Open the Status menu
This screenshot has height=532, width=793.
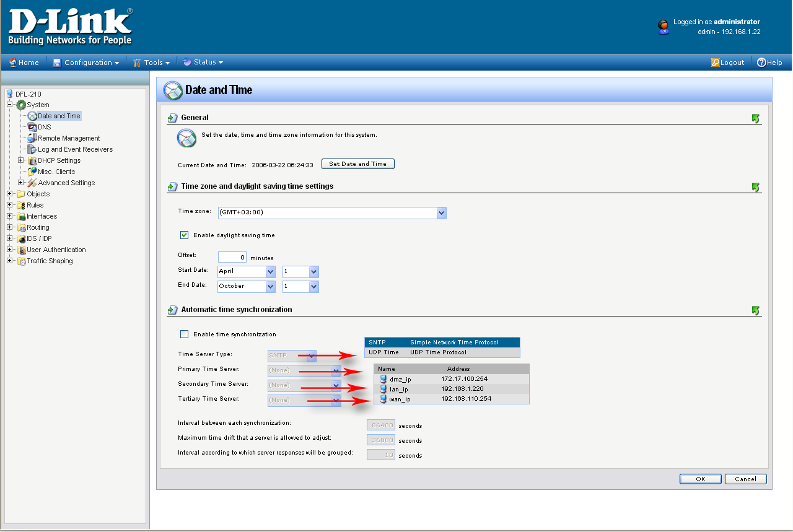(x=203, y=63)
